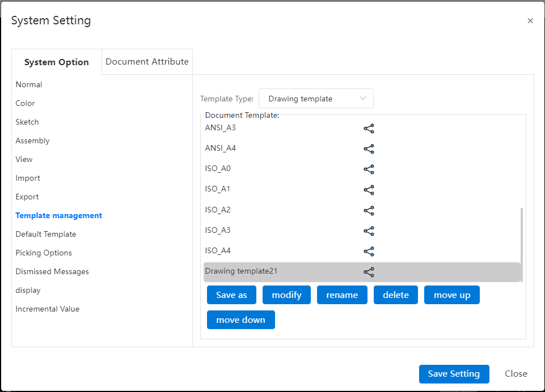Click share icon for Drawing template21
Image resolution: width=545 pixels, height=392 pixels.
click(x=369, y=272)
